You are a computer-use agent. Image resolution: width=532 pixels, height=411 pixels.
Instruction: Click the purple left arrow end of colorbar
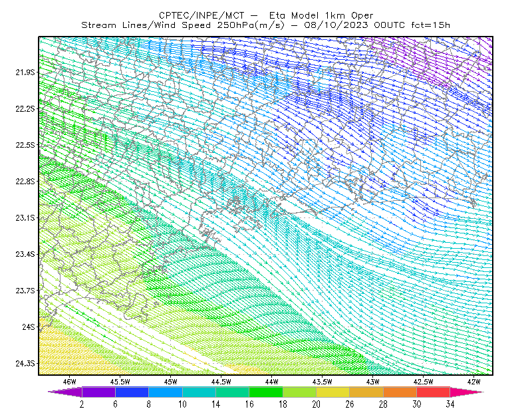(65, 392)
